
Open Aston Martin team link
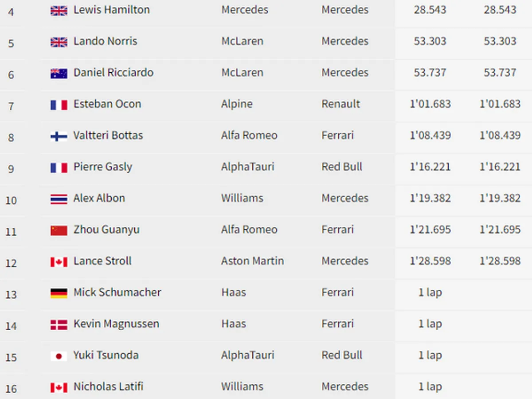pyautogui.click(x=252, y=261)
